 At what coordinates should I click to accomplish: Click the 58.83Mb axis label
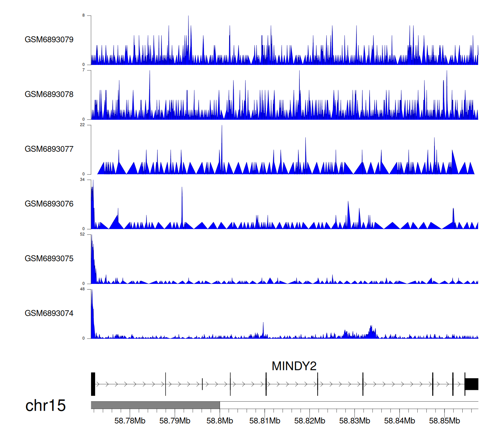pyautogui.click(x=354, y=421)
